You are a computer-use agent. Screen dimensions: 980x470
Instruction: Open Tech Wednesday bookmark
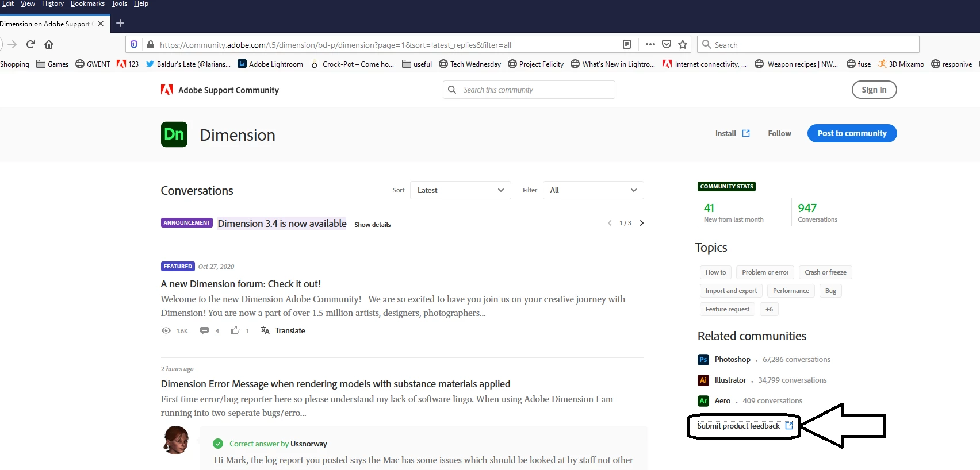[470, 64]
